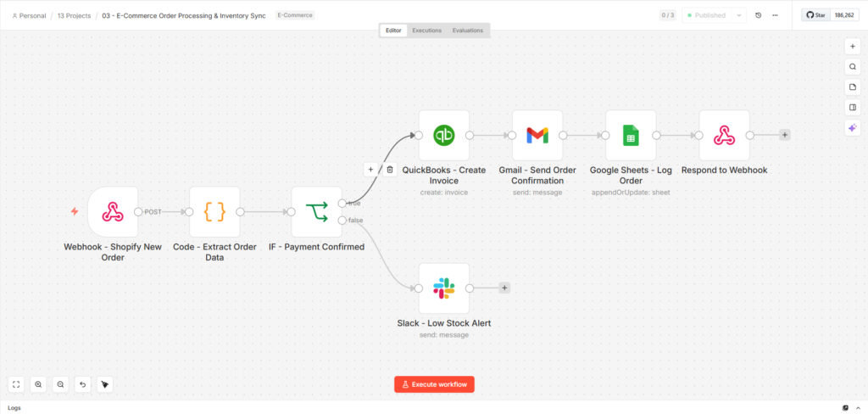Viewport: 868px width, 414px height.
Task: Switch to the Evaluations tab
Action: tap(468, 31)
